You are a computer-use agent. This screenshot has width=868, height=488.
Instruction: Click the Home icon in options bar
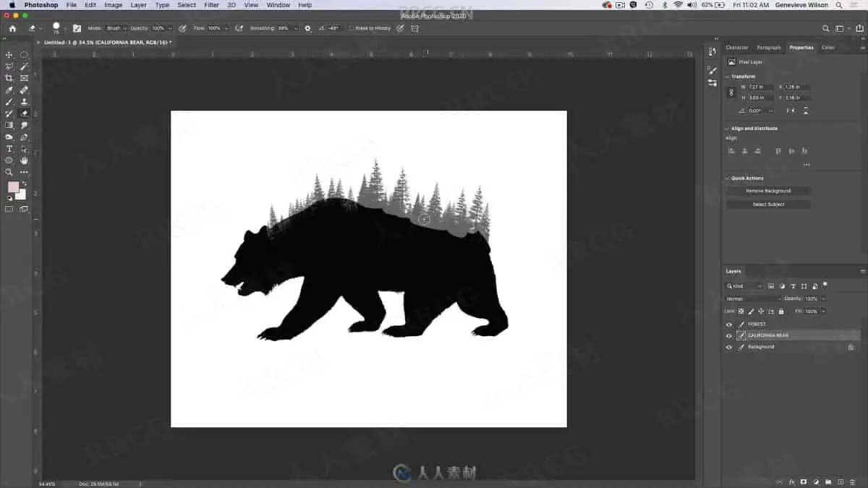point(12,28)
